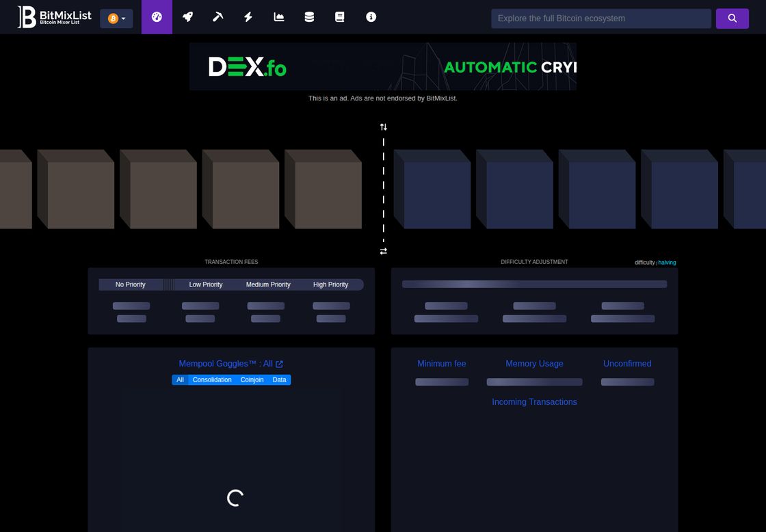Click the swap arrows below the dashed line
The height and width of the screenshot is (532, 766).
point(384,251)
